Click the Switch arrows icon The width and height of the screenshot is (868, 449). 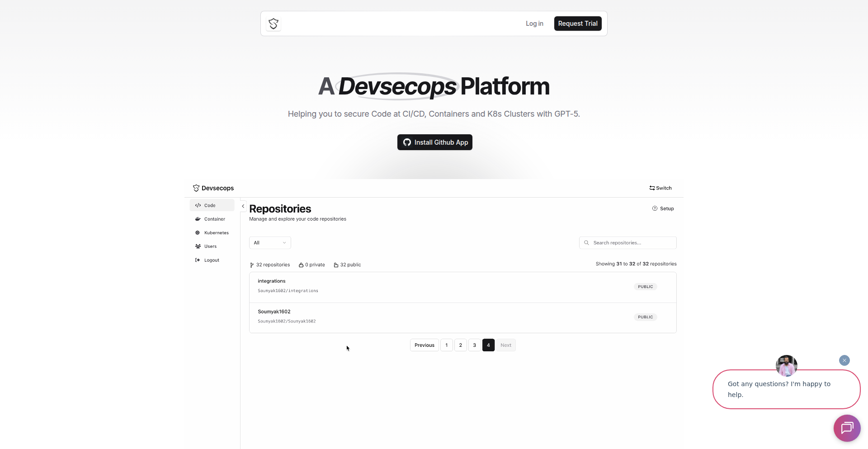(x=652, y=188)
